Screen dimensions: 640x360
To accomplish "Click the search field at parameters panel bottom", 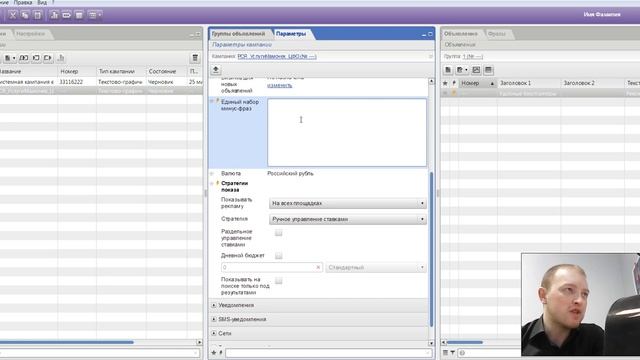I will click(329, 353).
